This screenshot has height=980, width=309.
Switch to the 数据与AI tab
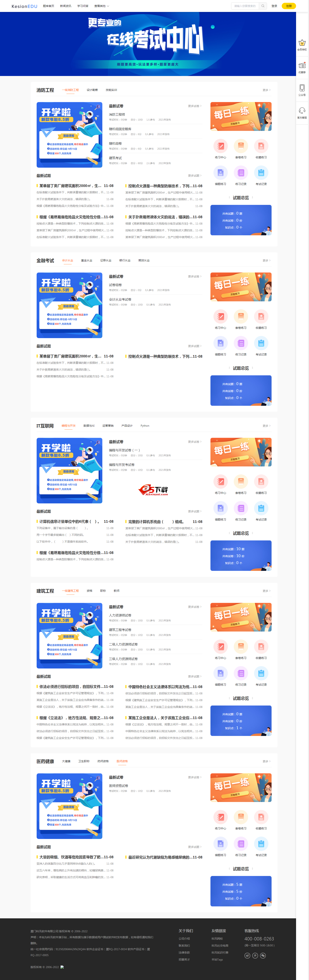click(x=89, y=426)
